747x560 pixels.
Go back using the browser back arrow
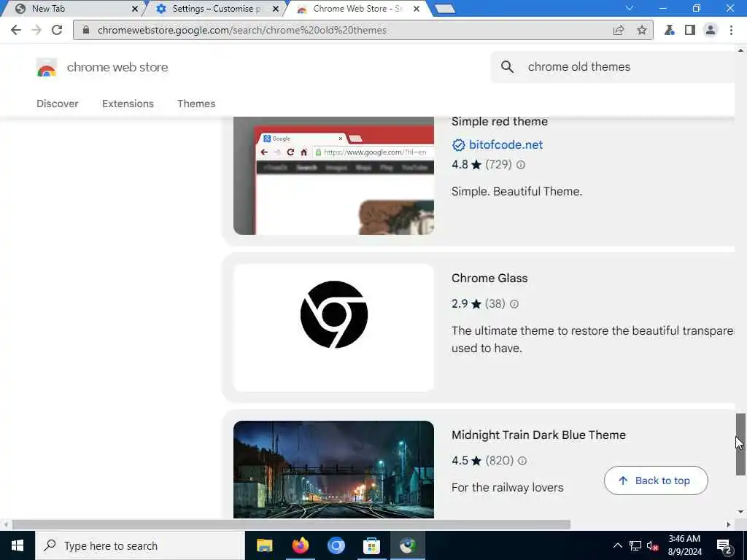(x=16, y=30)
